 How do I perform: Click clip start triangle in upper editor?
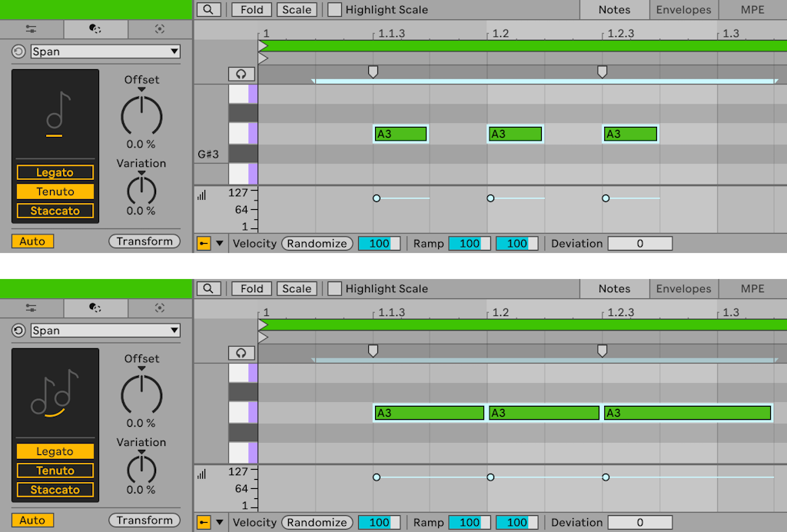coord(263,46)
